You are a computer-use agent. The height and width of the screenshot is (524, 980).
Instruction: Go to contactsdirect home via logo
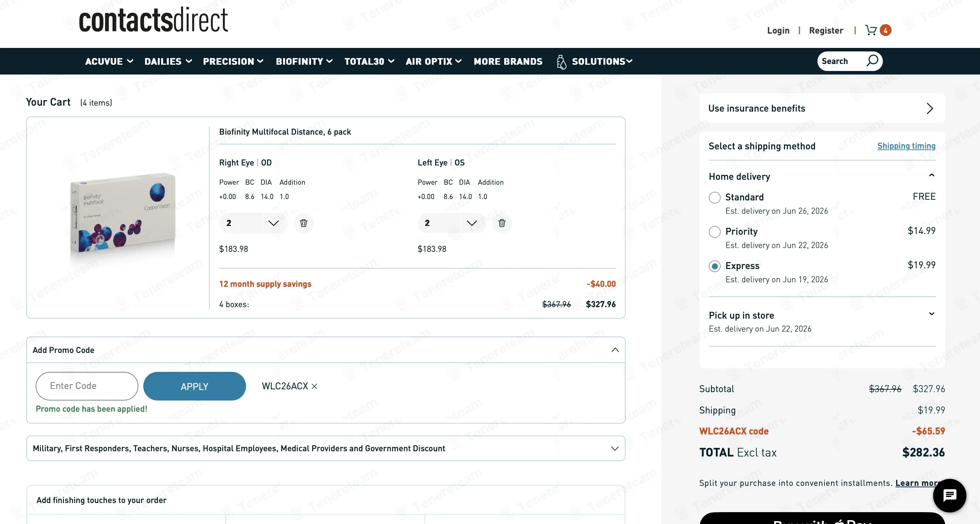[x=153, y=20]
